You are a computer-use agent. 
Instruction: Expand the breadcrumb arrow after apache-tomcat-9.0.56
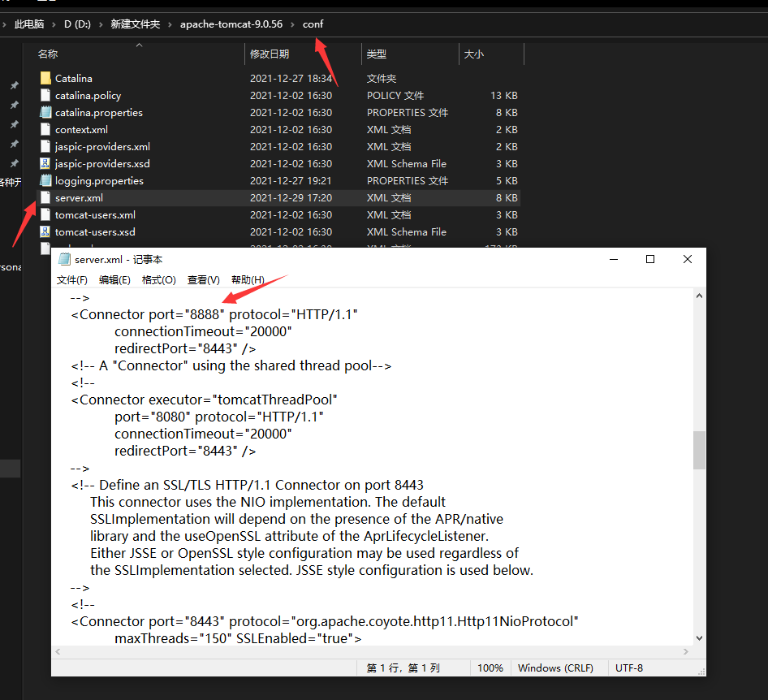pyautogui.click(x=291, y=24)
